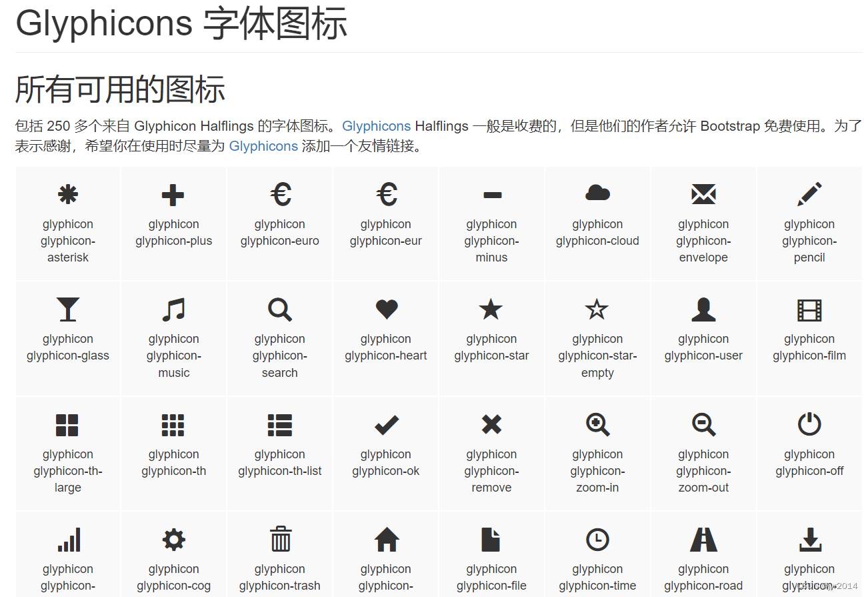Select the euro icon above glyphicon-eur
868x597 pixels.
pos(386,194)
